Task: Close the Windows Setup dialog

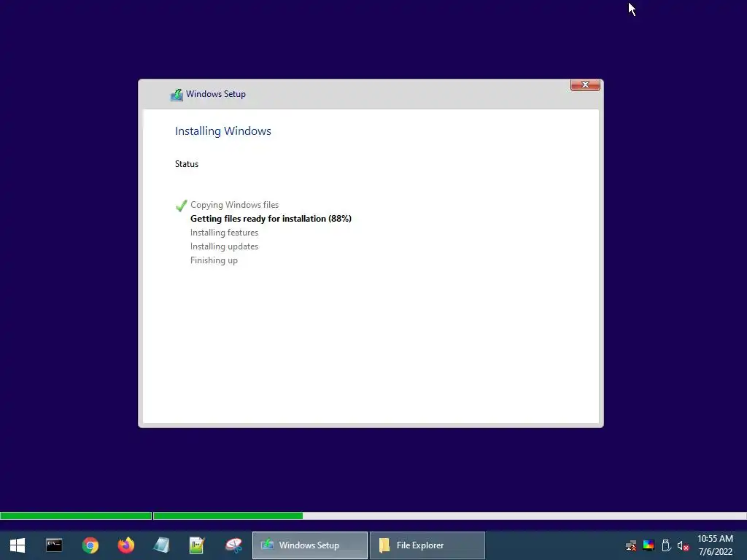Action: point(585,85)
